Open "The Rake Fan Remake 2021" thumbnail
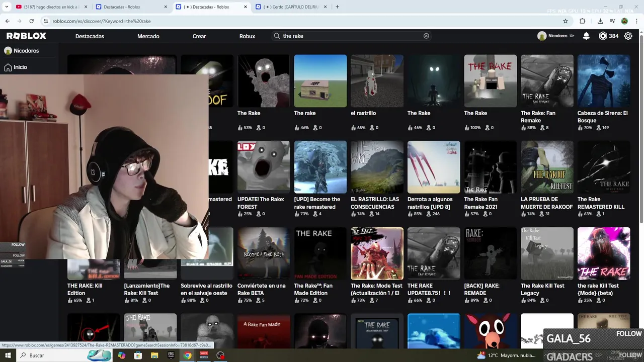 point(491,167)
